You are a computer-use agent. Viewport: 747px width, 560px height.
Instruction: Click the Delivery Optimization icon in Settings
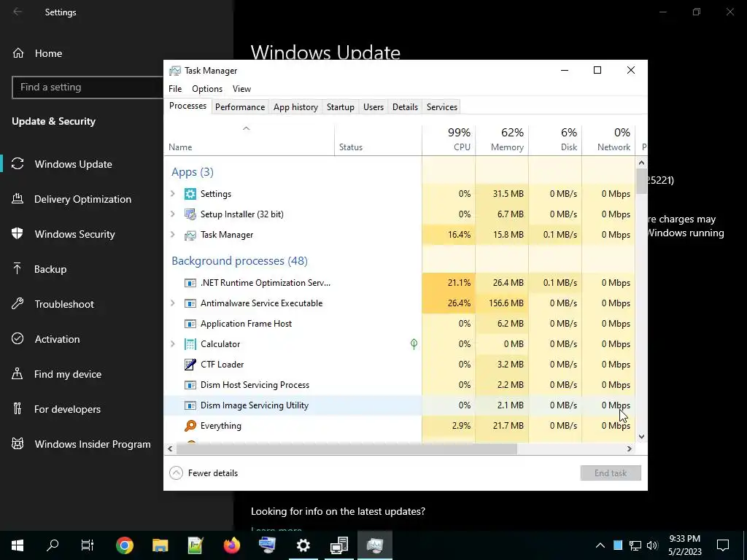18,198
